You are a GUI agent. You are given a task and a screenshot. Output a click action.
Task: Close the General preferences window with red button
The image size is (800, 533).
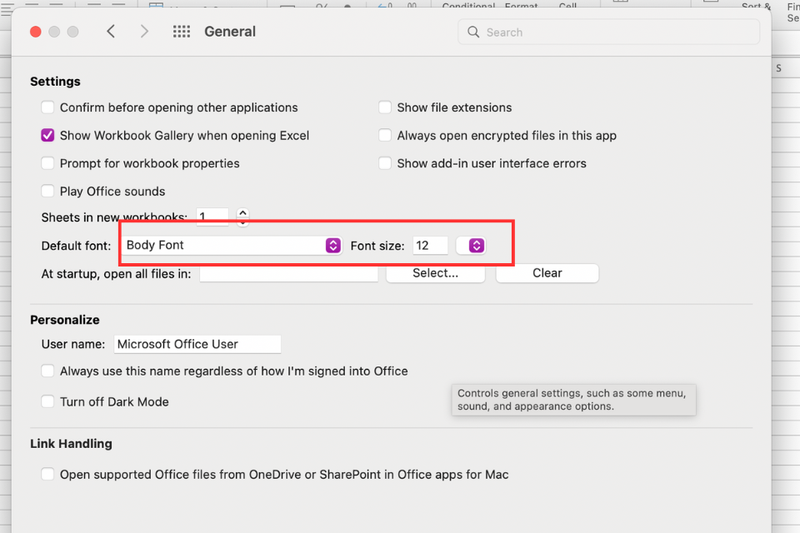click(36, 32)
